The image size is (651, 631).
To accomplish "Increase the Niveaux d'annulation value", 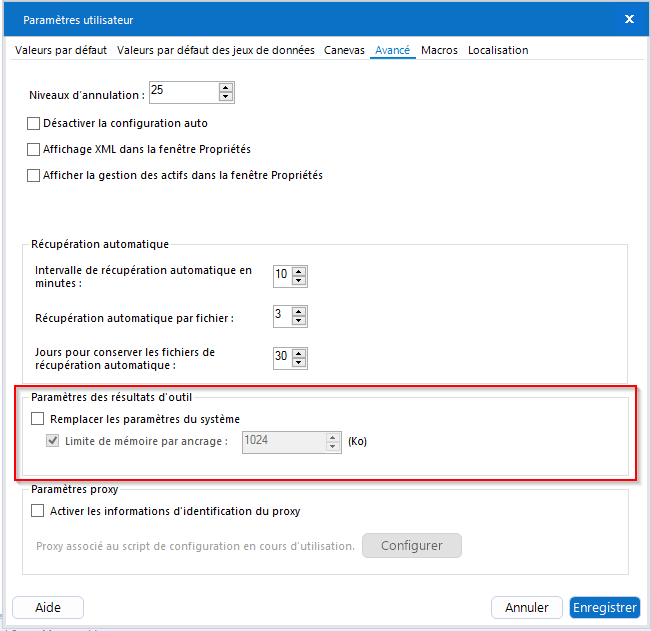I will click(x=226, y=87).
